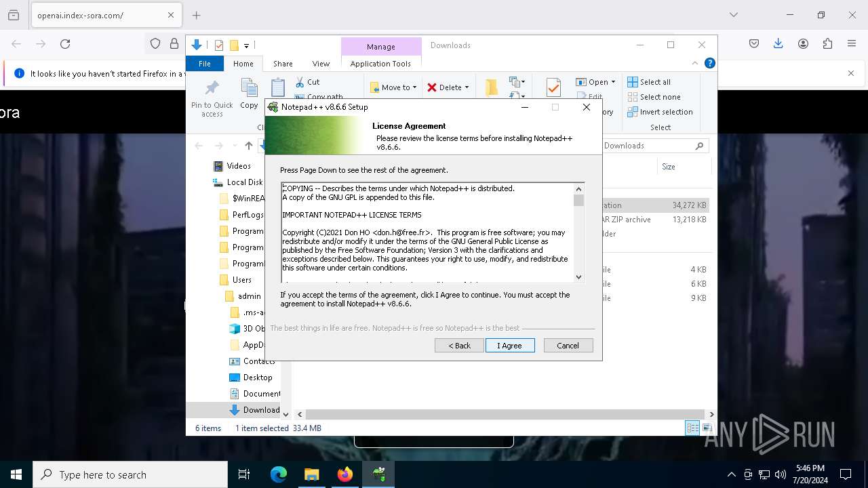This screenshot has width=868, height=488.
Task: Switch to the Home ribbon tab
Action: click(x=243, y=64)
